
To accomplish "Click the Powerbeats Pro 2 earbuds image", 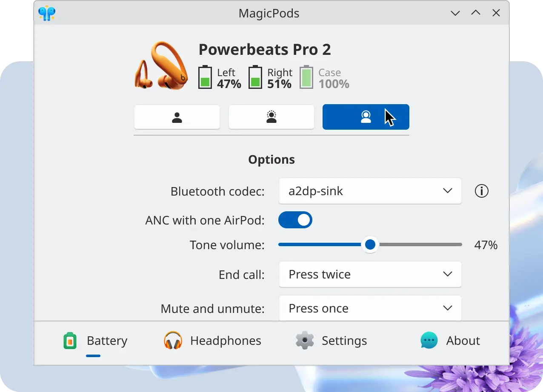I will coord(161,65).
